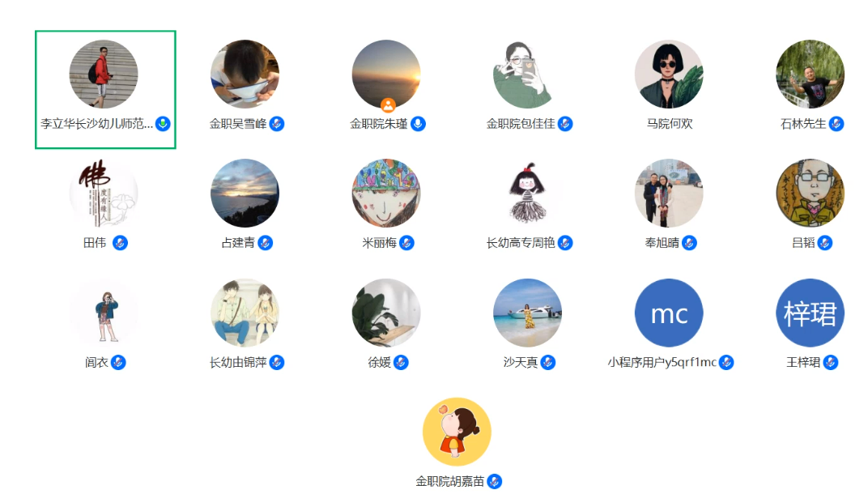Click muted mic icon beside 金职院胡嘉苗

point(495,481)
